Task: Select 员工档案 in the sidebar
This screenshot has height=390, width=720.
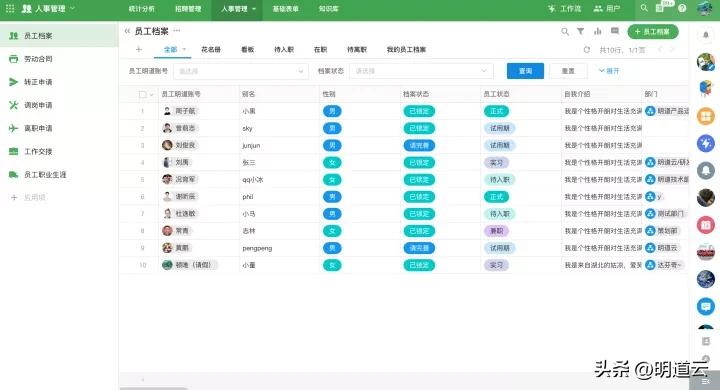Action: tap(59, 35)
